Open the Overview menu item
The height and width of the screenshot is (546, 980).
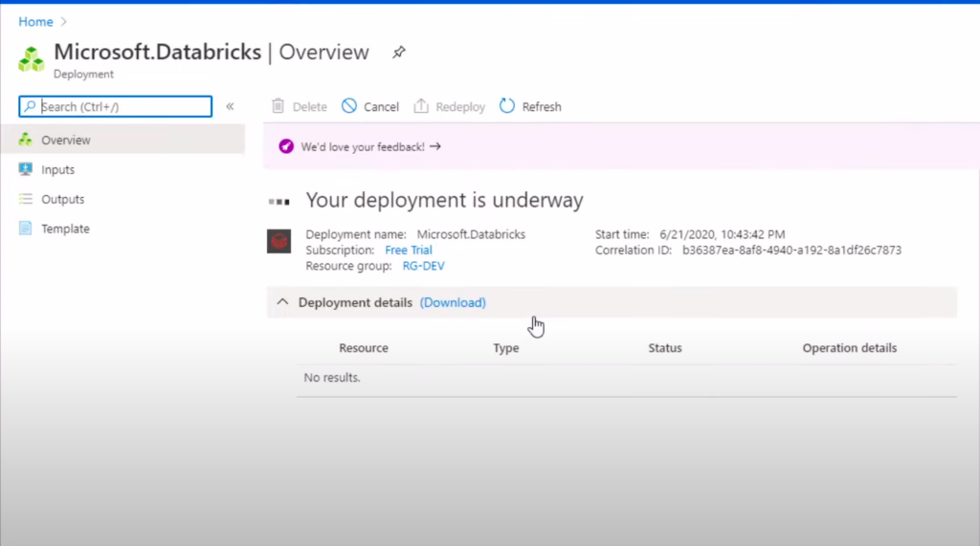point(65,140)
